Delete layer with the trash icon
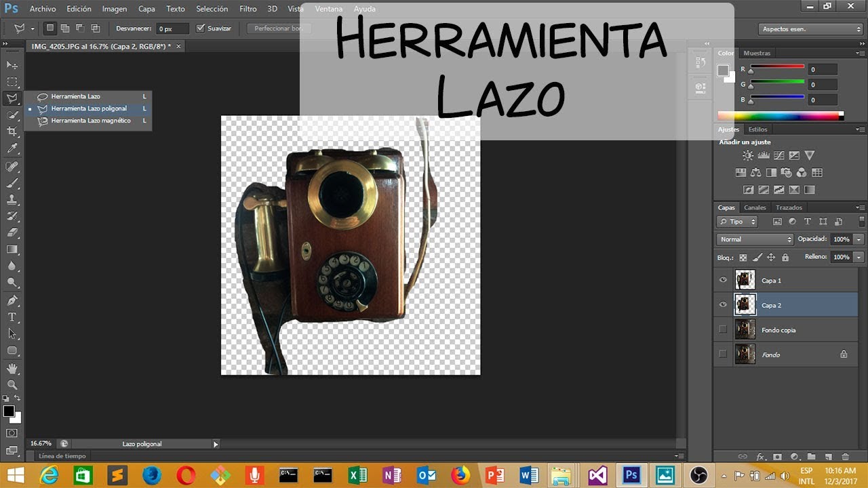The width and height of the screenshot is (868, 488). click(x=845, y=457)
